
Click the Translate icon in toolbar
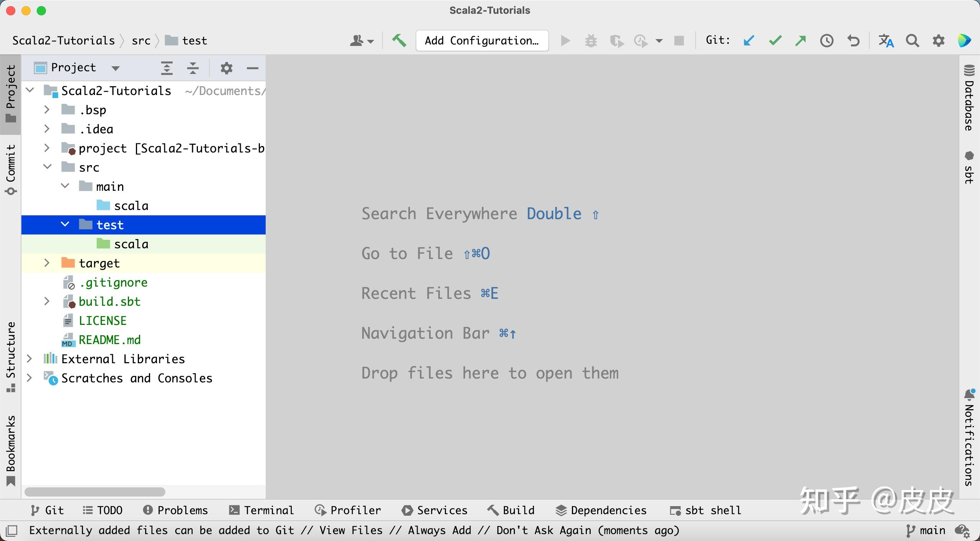[x=886, y=40]
